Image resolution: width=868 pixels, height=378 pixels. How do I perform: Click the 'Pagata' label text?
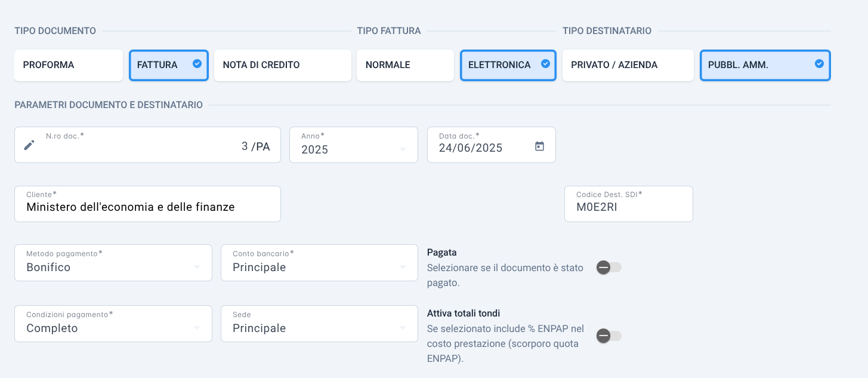tap(442, 253)
